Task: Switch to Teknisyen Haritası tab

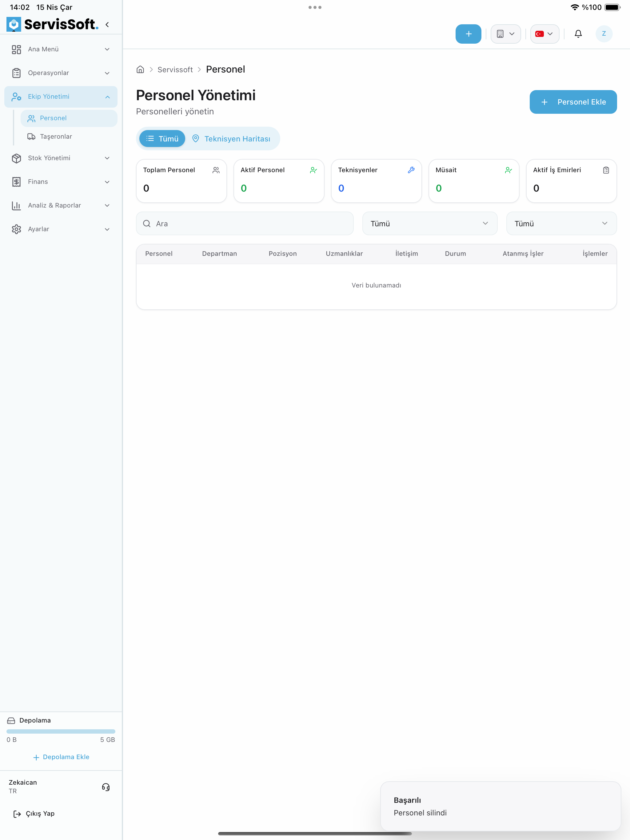Action: point(231,139)
